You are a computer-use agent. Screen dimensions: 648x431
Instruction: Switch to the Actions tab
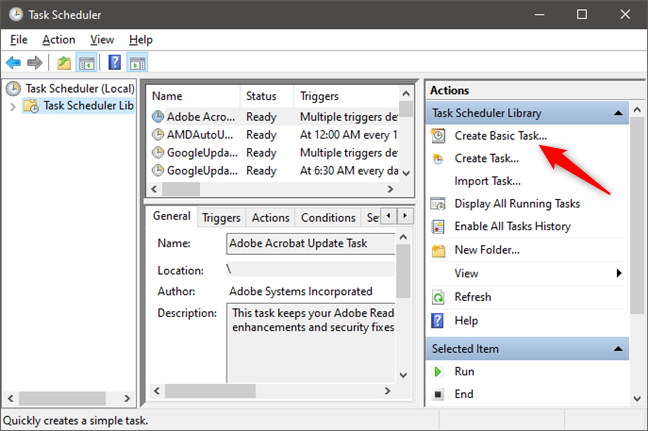[271, 218]
